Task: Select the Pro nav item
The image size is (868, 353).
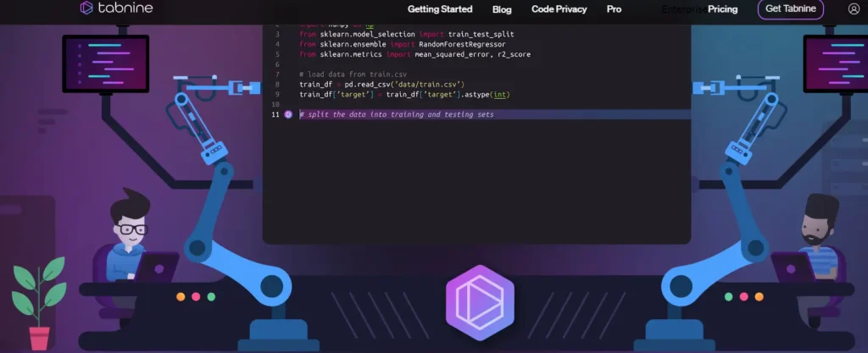Action: [614, 8]
